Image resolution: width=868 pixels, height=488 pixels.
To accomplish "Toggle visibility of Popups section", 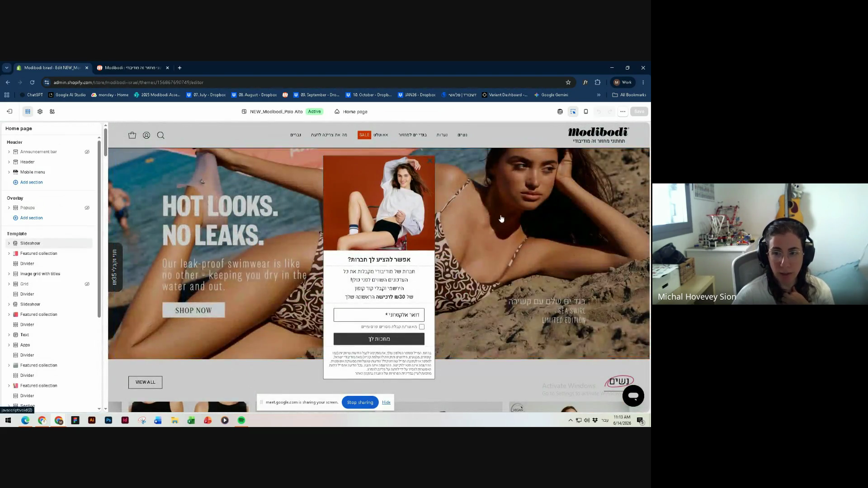I will [87, 208].
